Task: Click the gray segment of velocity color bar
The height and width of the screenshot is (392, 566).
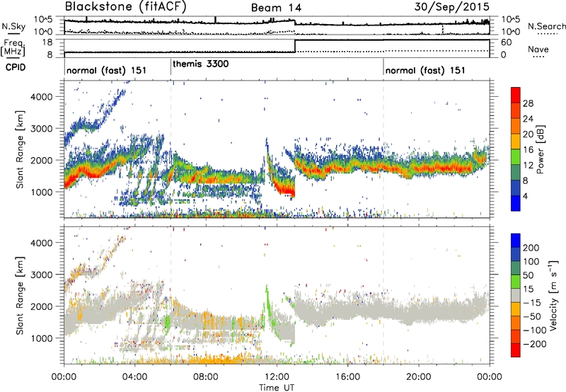Action: pos(516,296)
